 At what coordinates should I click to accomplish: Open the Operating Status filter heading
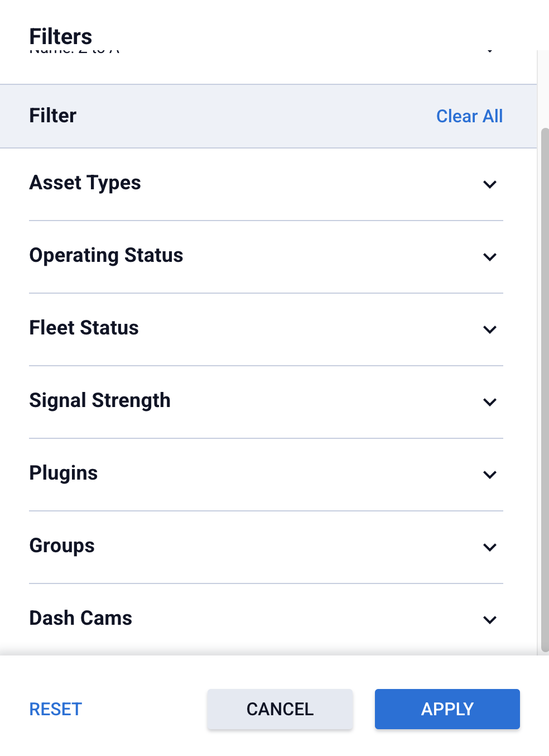106,256
